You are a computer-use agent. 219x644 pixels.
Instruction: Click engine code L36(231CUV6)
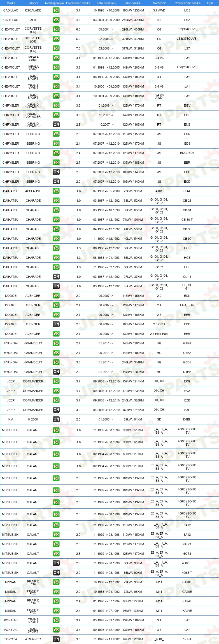pos(187,67)
